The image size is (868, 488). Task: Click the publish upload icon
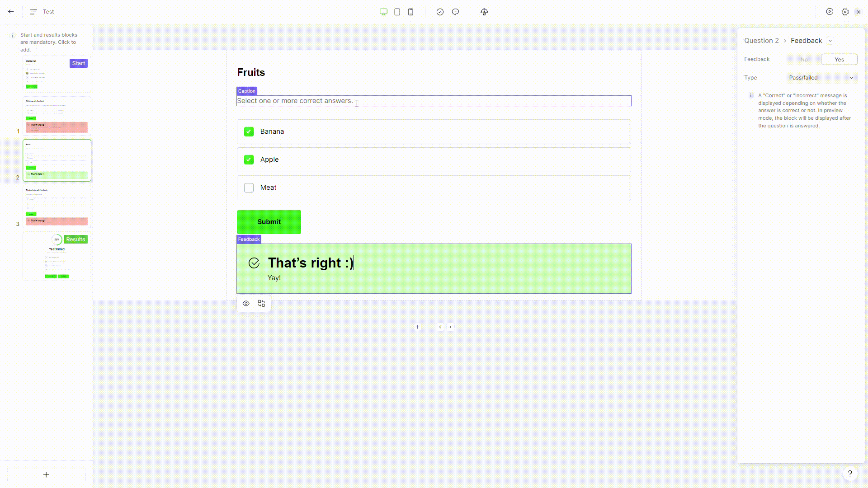click(x=484, y=12)
